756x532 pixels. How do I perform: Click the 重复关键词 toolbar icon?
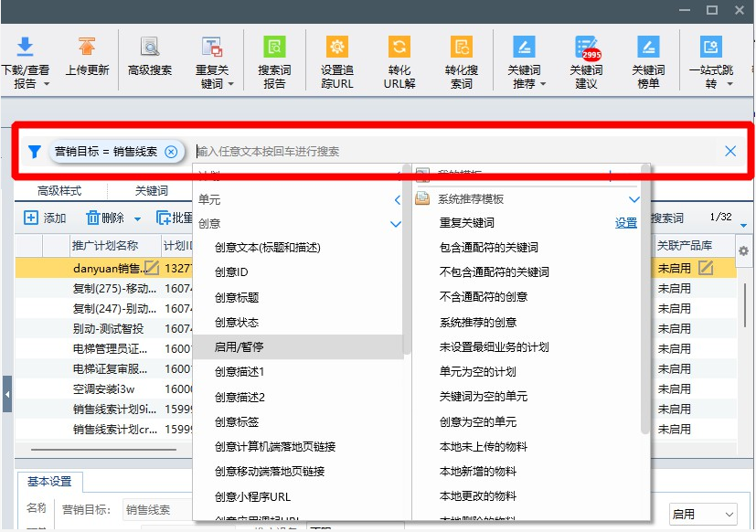coord(212,47)
